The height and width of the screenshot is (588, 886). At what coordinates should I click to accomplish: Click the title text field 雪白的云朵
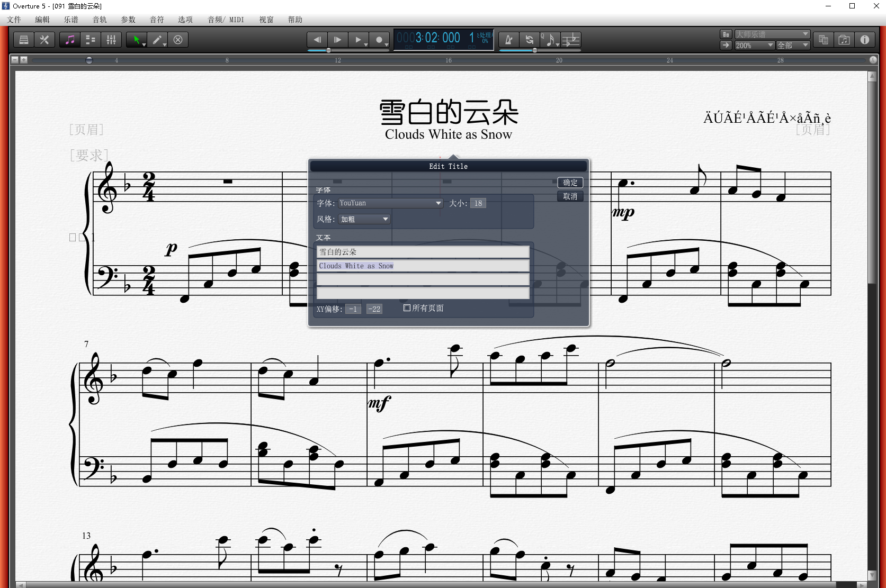tap(423, 252)
